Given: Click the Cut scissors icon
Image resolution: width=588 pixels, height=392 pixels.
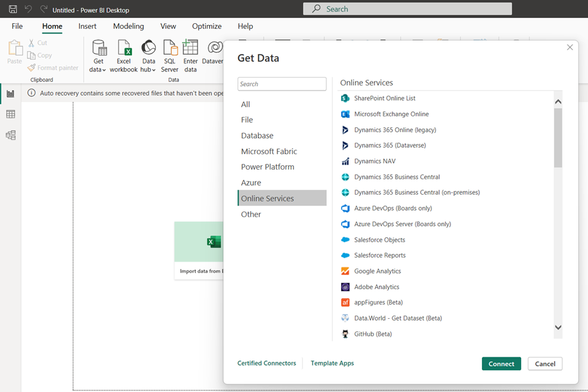Looking at the screenshot, I should click(x=32, y=42).
